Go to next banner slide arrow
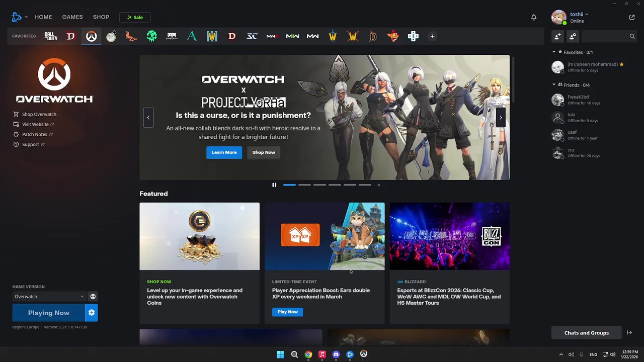Screen dimensions: 644x362 (x=501, y=117)
